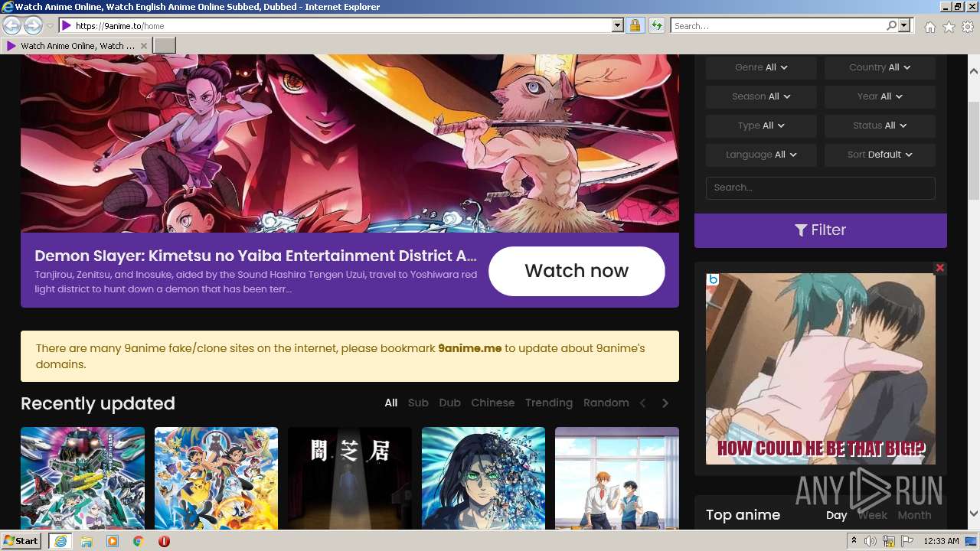Show Top anime by Month

tap(914, 515)
